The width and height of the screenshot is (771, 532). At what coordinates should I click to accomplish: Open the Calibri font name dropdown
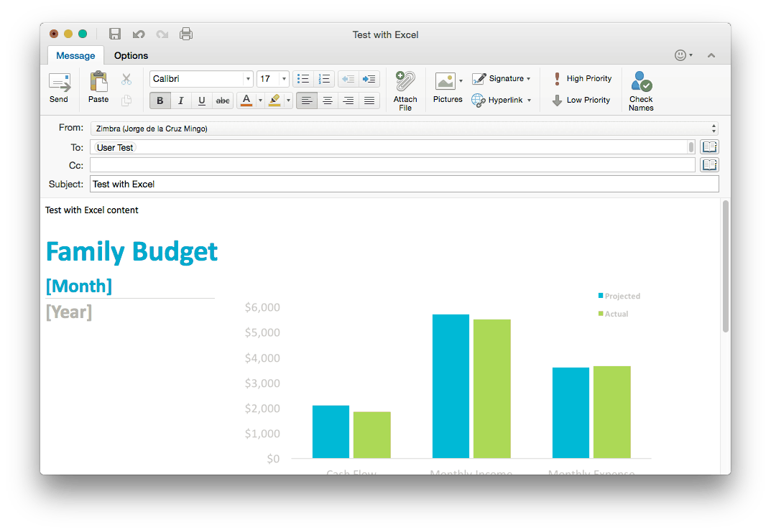(248, 78)
